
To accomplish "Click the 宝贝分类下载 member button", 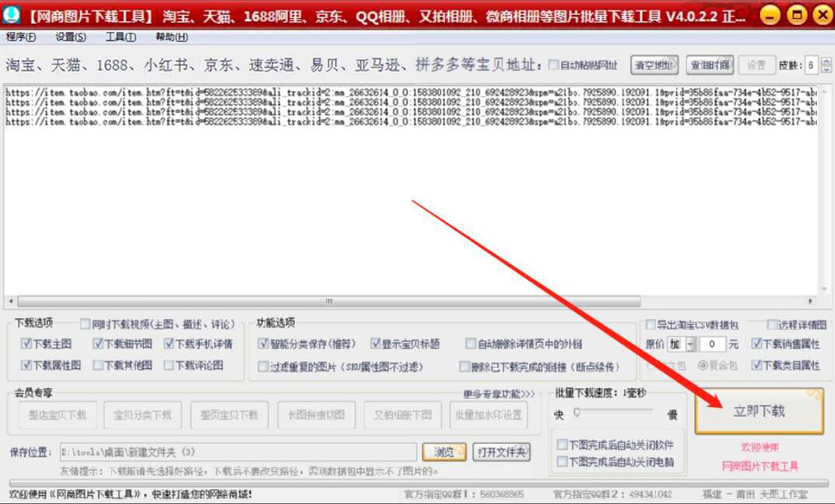I will coord(142,415).
